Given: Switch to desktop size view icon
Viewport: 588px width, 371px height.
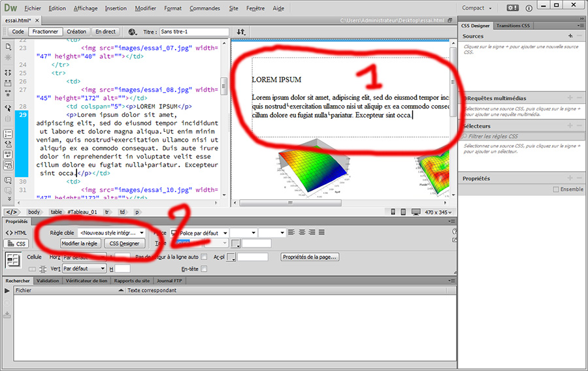Looking at the screenshot, I should (416, 212).
